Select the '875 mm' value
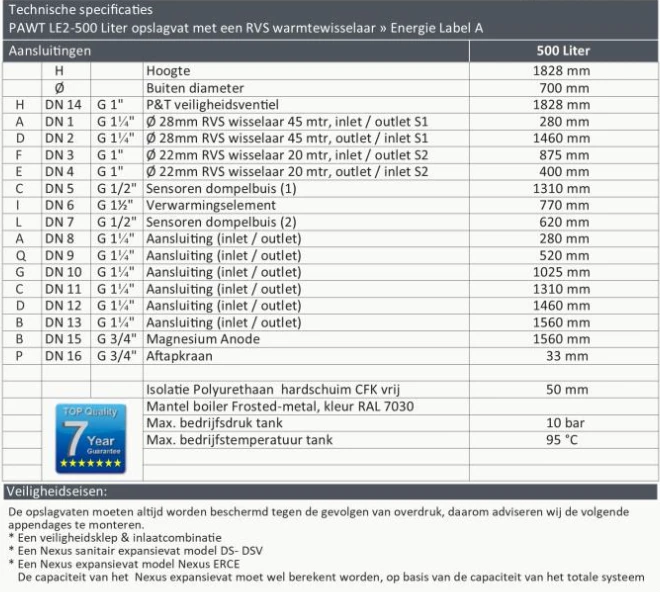 coord(564,155)
